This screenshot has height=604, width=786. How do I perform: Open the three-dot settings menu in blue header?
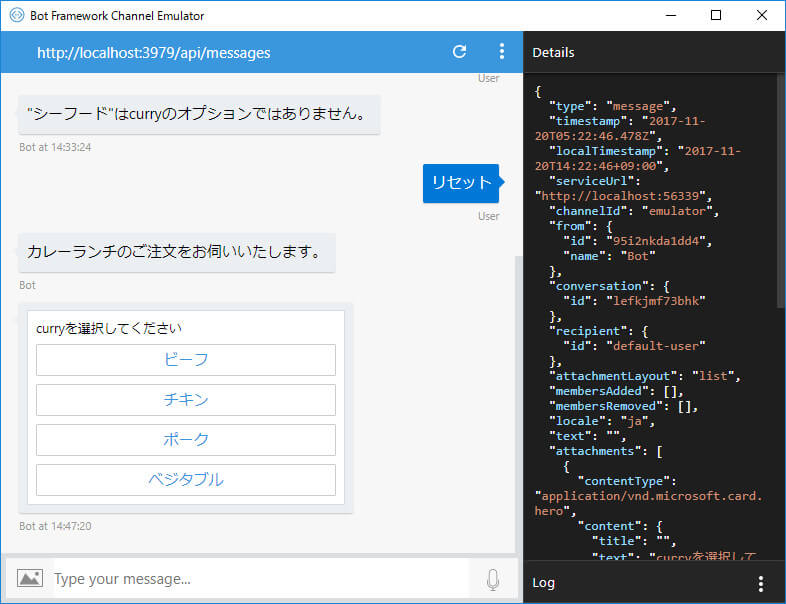501,52
